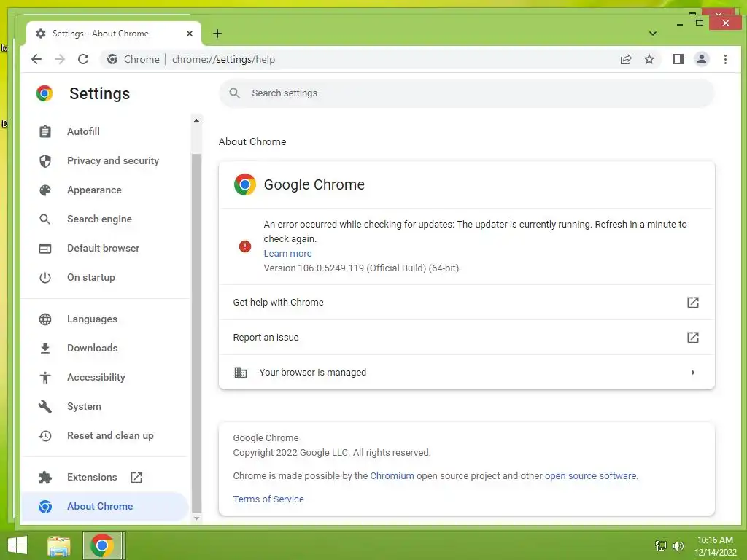
Task: Open the Windows Start button
Action: point(18,545)
